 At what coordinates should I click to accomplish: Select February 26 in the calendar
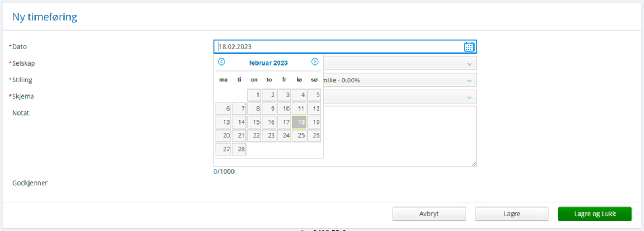[x=314, y=135]
